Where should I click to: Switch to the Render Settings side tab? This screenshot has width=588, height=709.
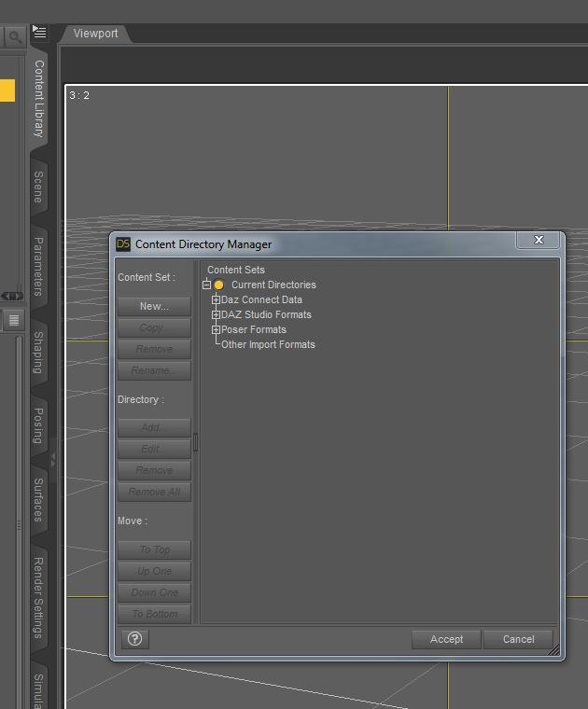tap(39, 598)
